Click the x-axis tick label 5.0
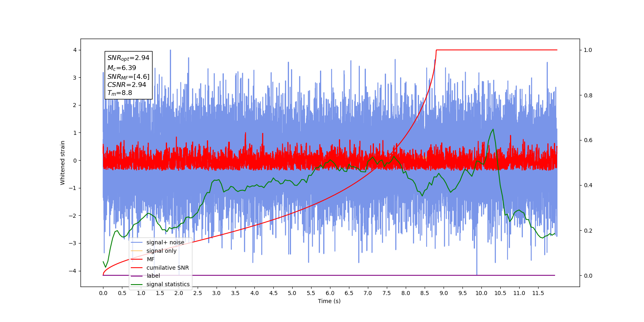 pyautogui.click(x=292, y=293)
